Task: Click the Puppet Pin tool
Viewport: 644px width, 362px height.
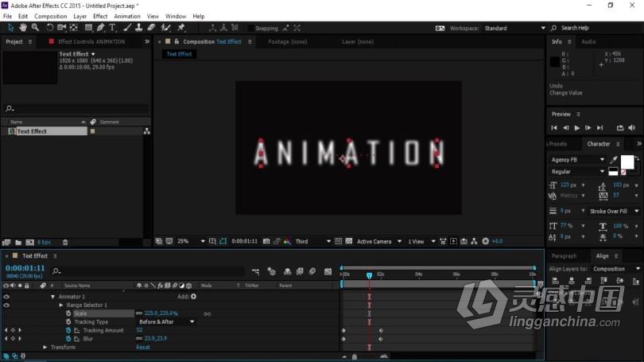Action: pos(181,28)
